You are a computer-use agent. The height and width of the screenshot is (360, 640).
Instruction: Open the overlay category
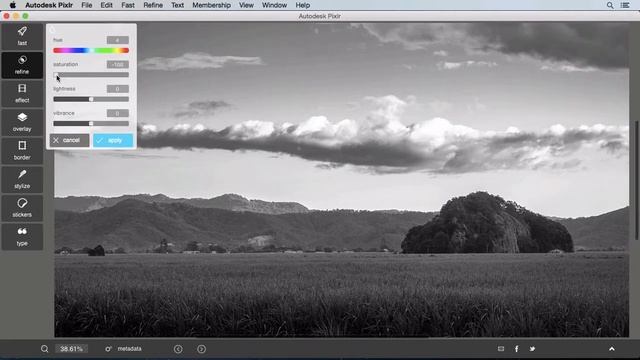(22, 122)
